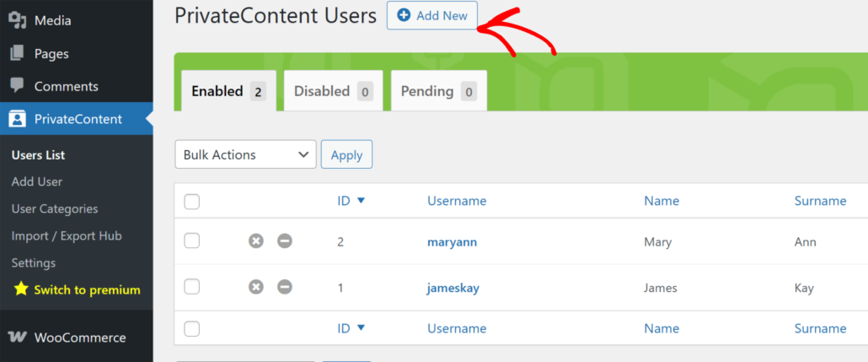Click the delete X icon for maryann

(x=255, y=241)
